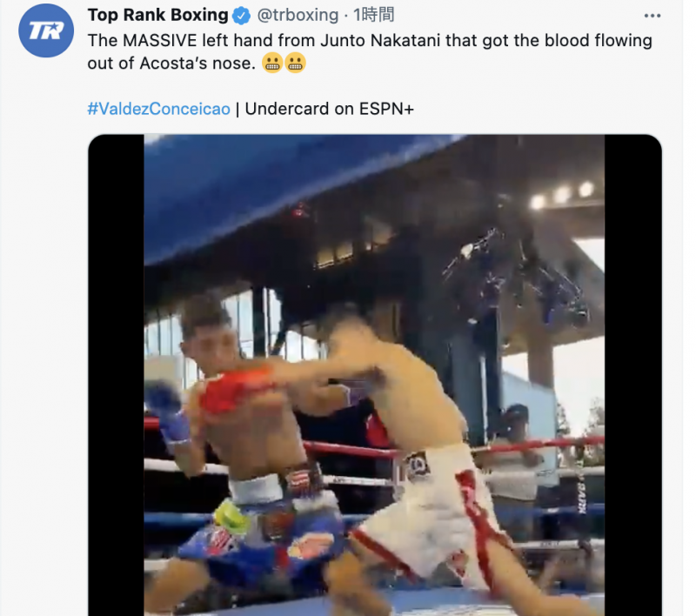Open the tweet via the 1時間 timestamp
696x616 pixels.
click(373, 15)
